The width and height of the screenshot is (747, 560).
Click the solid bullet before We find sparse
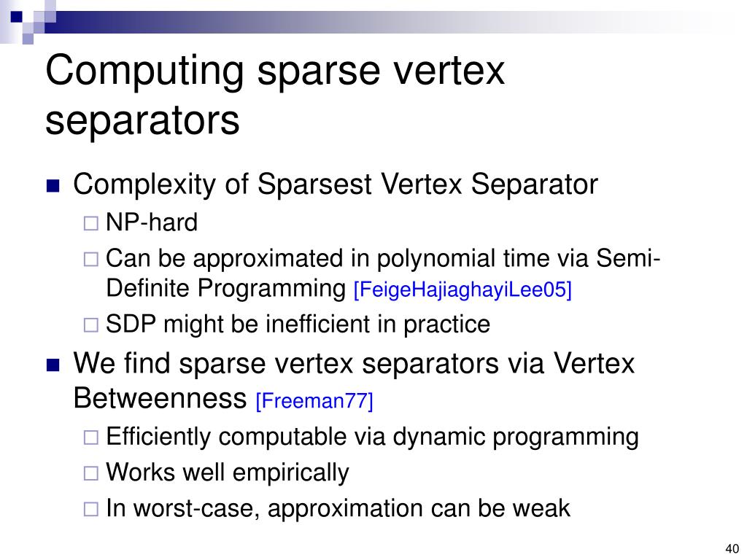[53, 365]
